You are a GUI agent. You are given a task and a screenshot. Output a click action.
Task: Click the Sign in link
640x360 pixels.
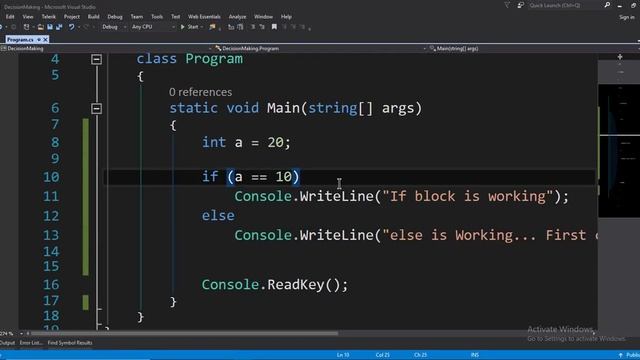[x=627, y=17]
